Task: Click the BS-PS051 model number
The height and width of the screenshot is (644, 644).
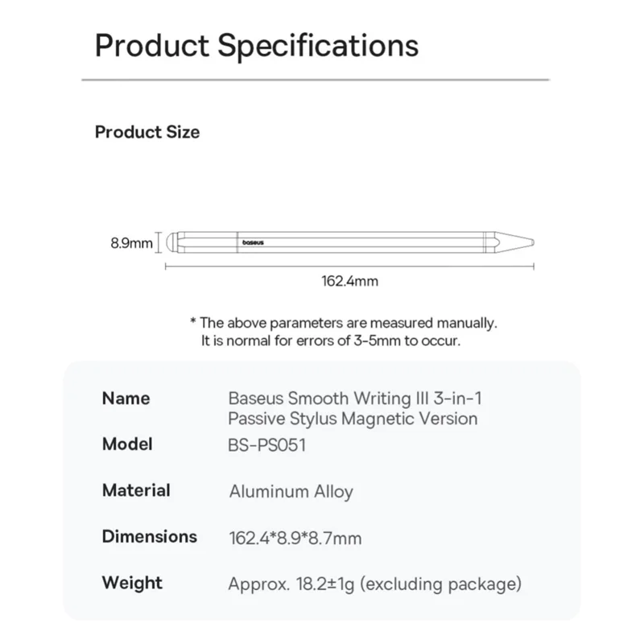Action: pyautogui.click(x=267, y=444)
